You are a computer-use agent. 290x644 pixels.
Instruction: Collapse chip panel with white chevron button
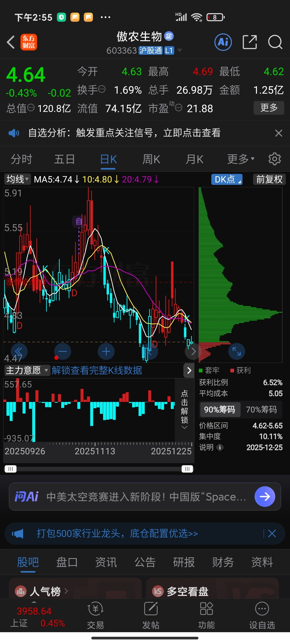(189, 371)
